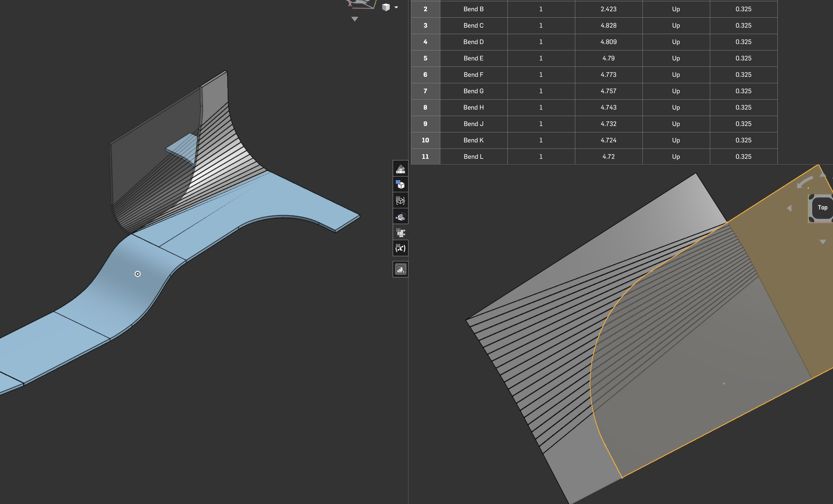This screenshot has height=504, width=833.
Task: Open the Configuration panel icon
Action: (x=400, y=184)
